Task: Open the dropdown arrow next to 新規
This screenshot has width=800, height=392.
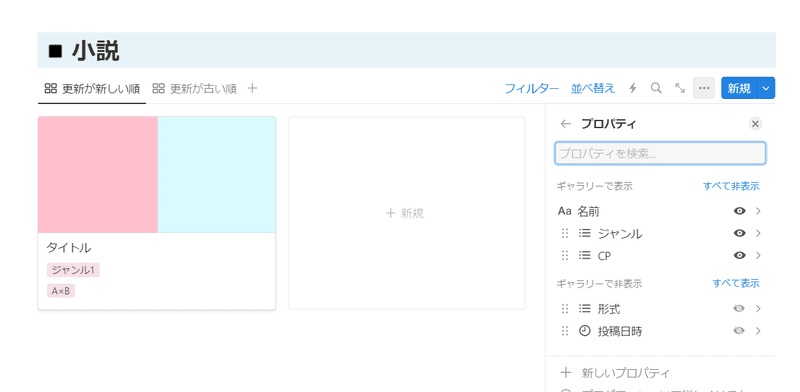Action: [766, 88]
